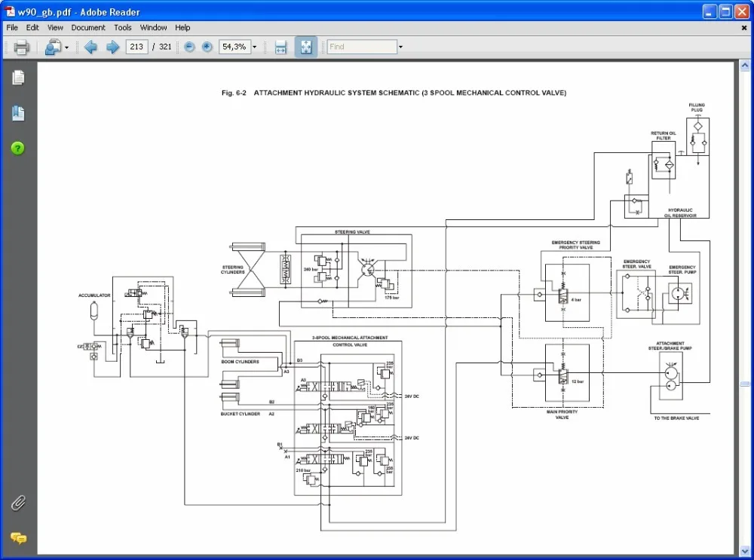Open the Pages thumbnail panel

pyautogui.click(x=18, y=78)
